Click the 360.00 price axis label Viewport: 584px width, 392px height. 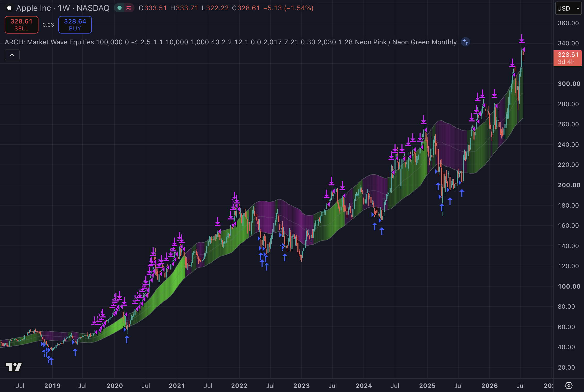coord(568,23)
